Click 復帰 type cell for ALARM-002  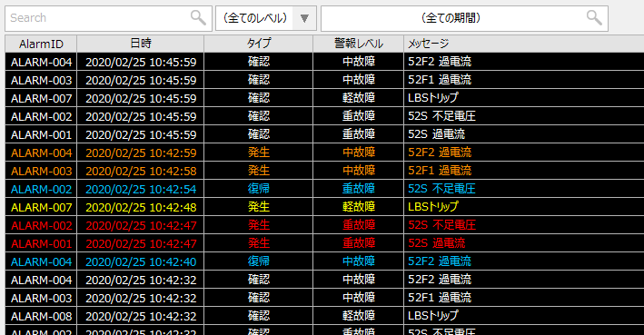(258, 189)
